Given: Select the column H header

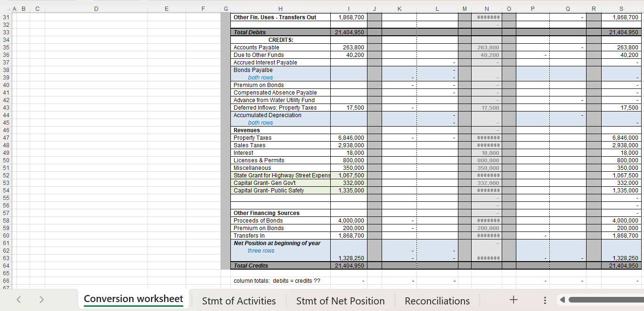Looking at the screenshot, I should point(280,8).
